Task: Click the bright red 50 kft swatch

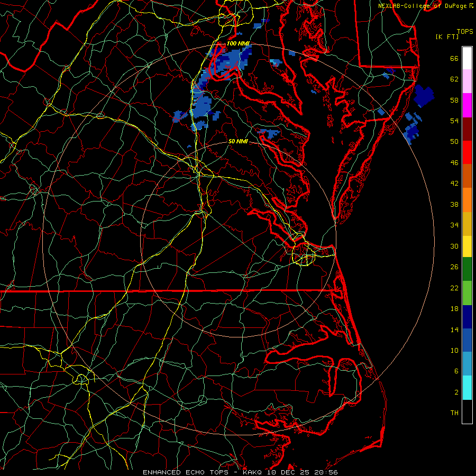Action: tap(467, 152)
